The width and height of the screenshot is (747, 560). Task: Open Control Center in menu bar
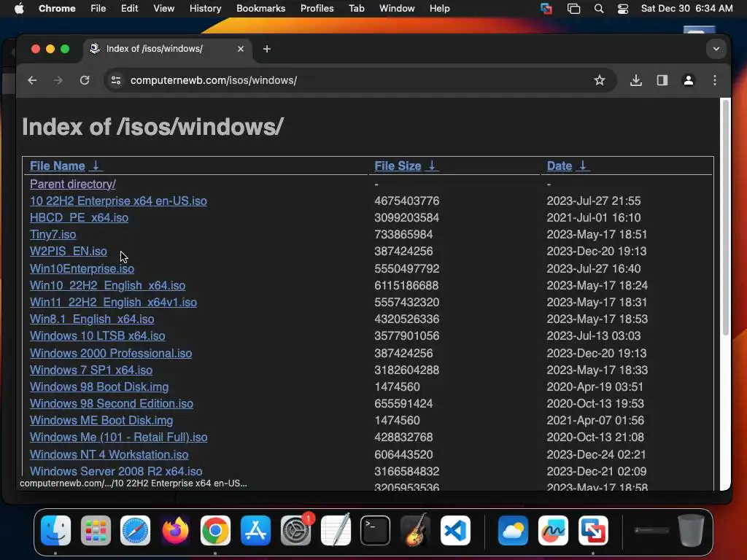pyautogui.click(x=623, y=9)
